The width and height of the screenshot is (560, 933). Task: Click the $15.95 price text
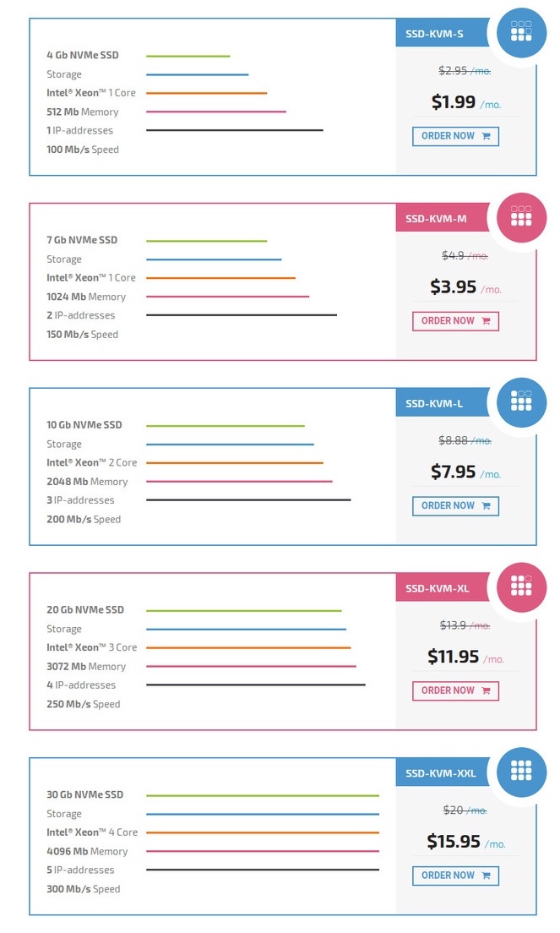coord(454,842)
